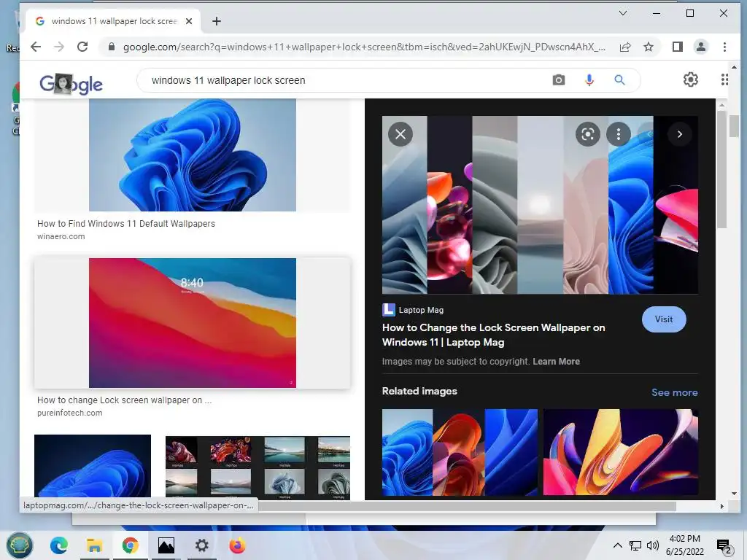Click the Google logo

71,85
